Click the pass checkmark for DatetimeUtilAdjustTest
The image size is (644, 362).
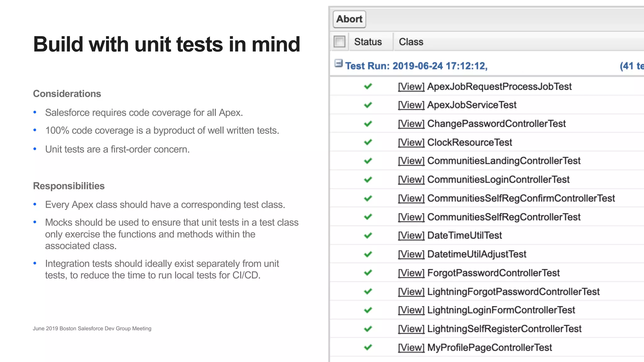click(368, 254)
